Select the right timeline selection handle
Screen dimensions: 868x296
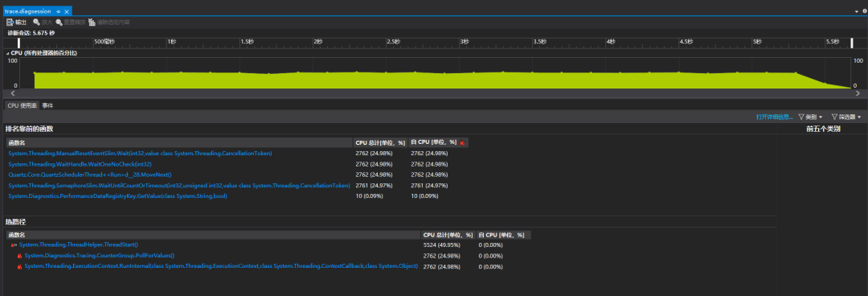pos(853,43)
